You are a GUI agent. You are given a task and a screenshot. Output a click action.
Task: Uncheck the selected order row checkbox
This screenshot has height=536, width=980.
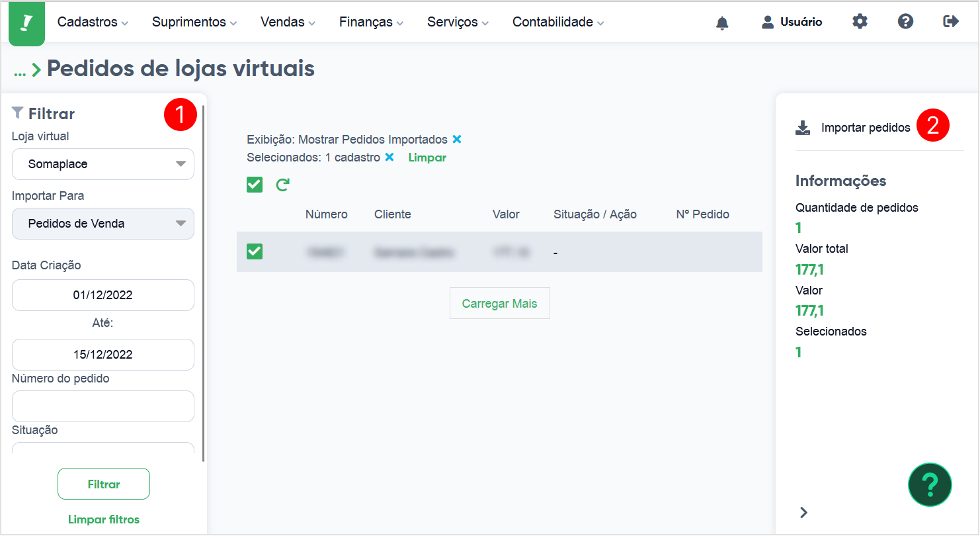(255, 251)
